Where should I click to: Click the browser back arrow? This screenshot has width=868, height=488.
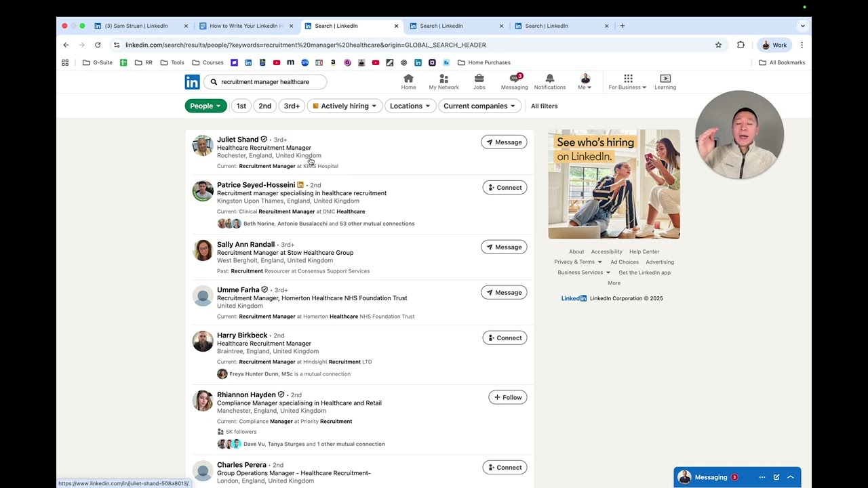pos(66,45)
